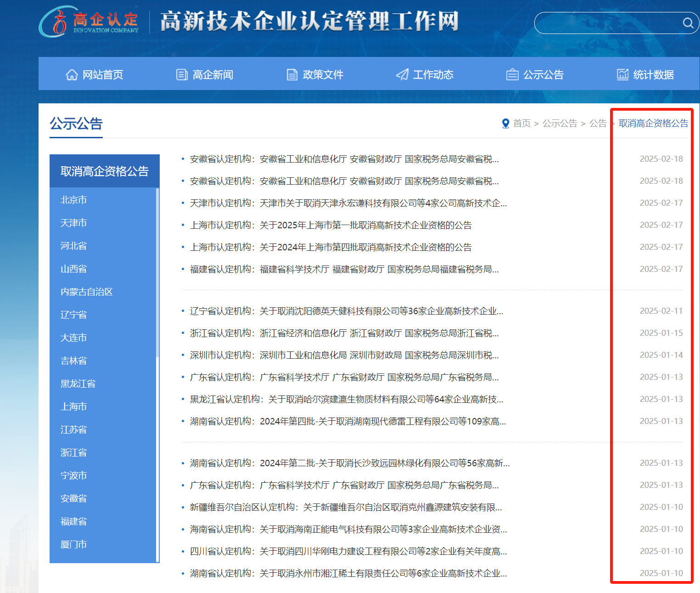This screenshot has width=700, height=593.
Task: Open the 公示公告 nav menu
Action: pos(535,74)
